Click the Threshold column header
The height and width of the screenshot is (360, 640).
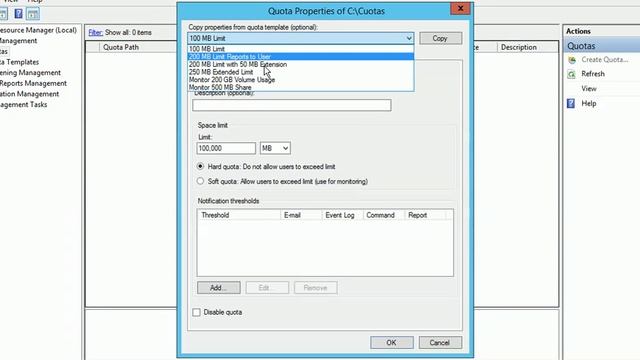pyautogui.click(x=239, y=215)
